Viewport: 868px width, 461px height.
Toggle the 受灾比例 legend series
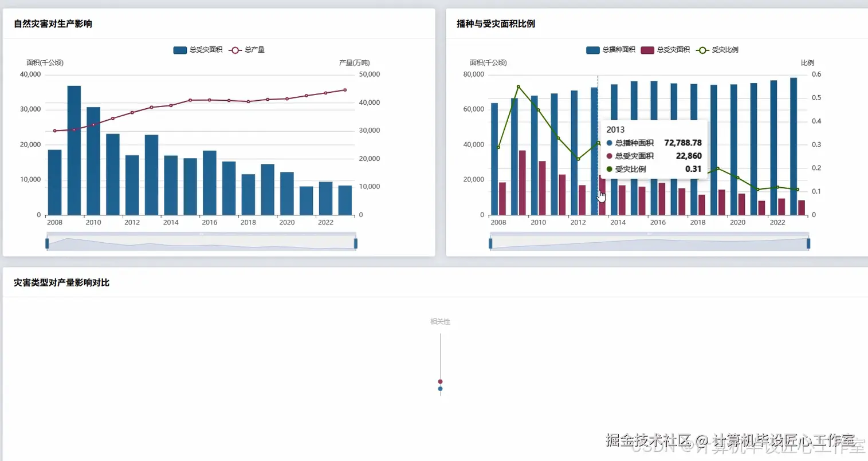point(717,50)
